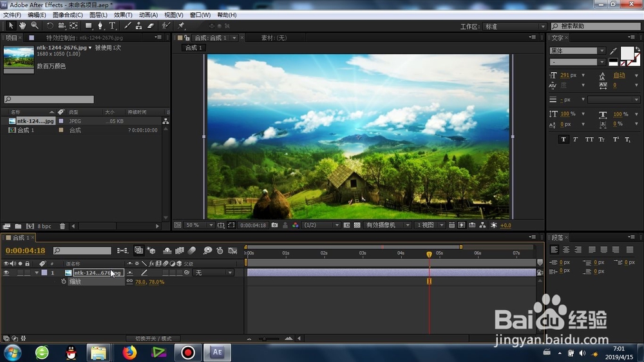The height and width of the screenshot is (362, 644).
Task: Click reset exposure icon
Action: [494, 225]
